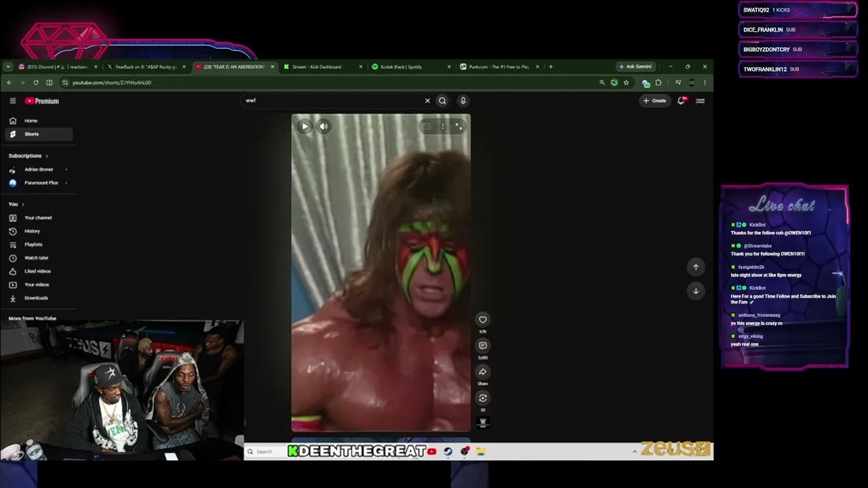Screen dimensions: 868x488
Task: Reload the YouTube page
Action: tap(36, 83)
